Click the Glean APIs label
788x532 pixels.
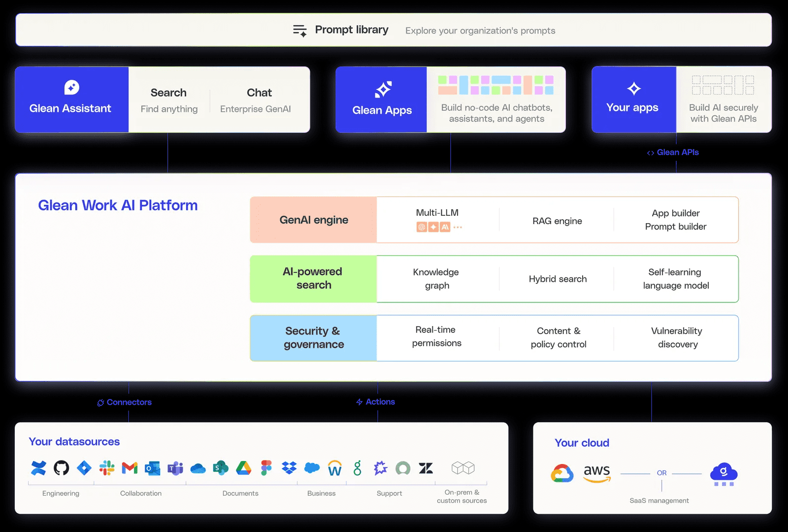click(x=678, y=153)
